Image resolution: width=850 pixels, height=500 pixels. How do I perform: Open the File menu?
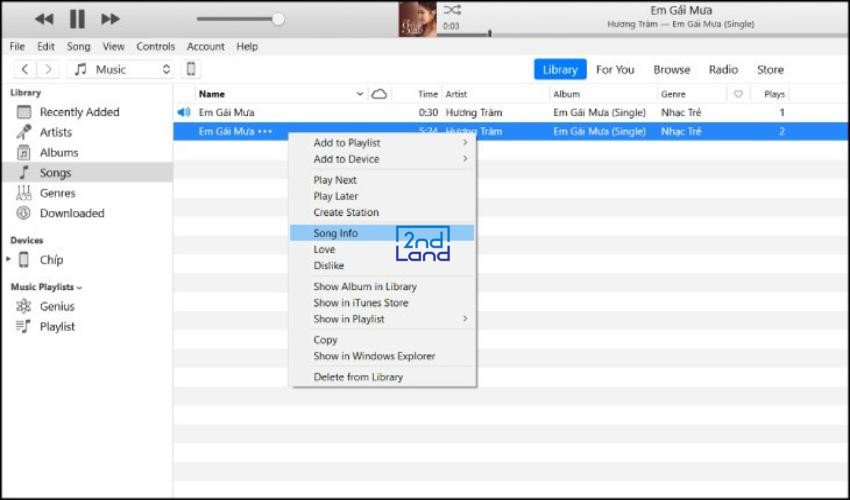coord(17,47)
